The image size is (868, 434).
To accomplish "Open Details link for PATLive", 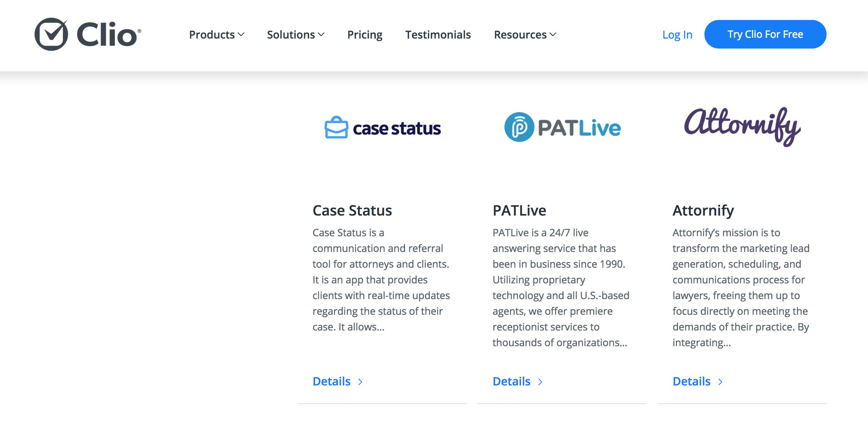I will click(518, 381).
